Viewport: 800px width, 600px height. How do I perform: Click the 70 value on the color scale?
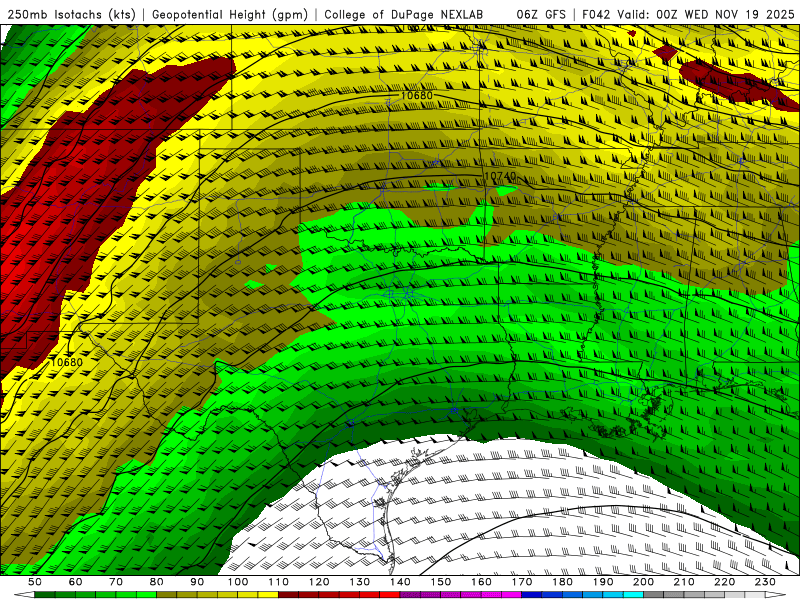(116, 582)
